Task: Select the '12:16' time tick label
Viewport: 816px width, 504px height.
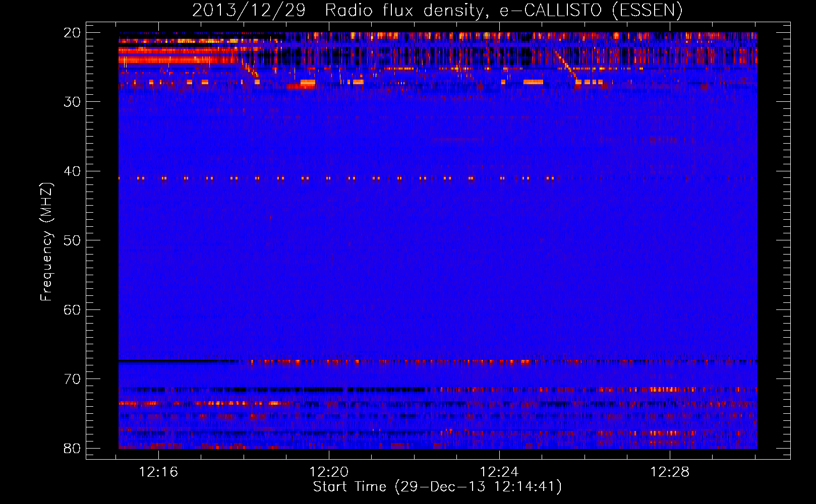Action: pos(159,472)
